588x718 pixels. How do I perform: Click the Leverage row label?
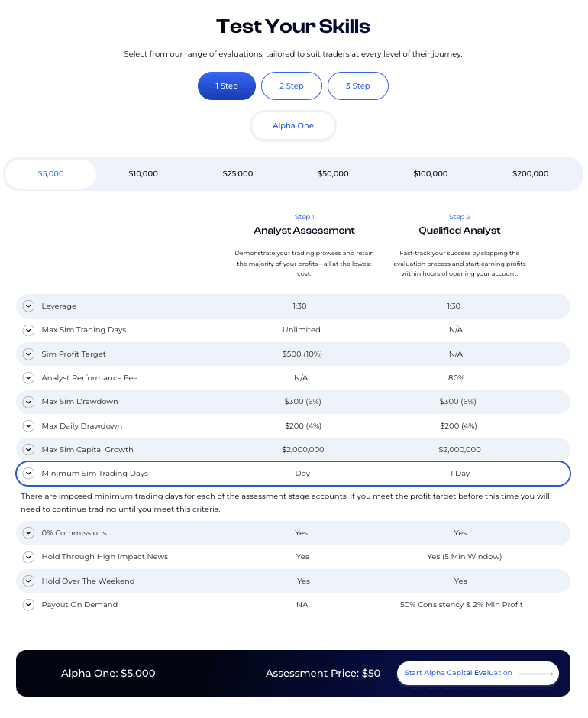click(59, 306)
